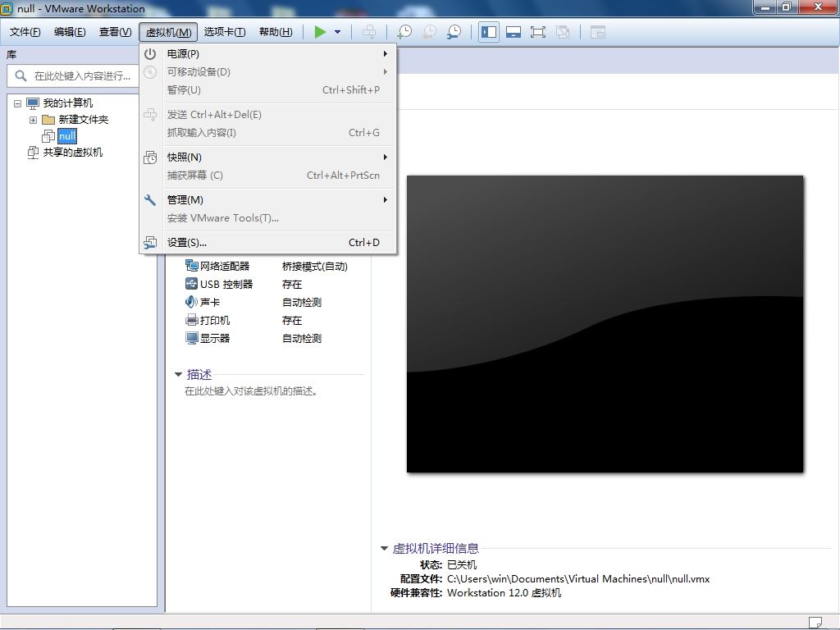Click the USB controller device icon
Viewport: 840px width, 630px height.
(x=191, y=283)
